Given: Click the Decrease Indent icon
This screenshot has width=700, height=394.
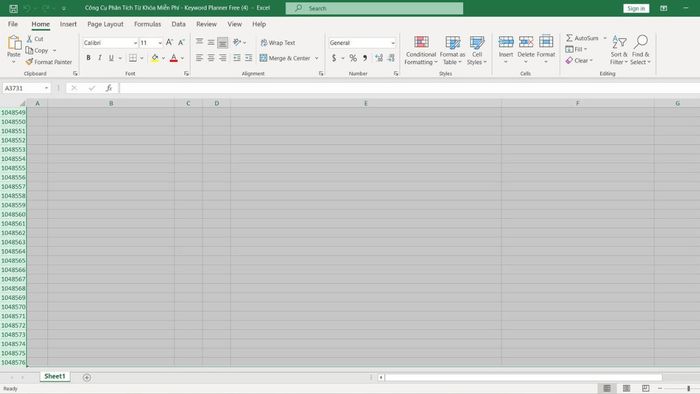Looking at the screenshot, I should pos(237,58).
